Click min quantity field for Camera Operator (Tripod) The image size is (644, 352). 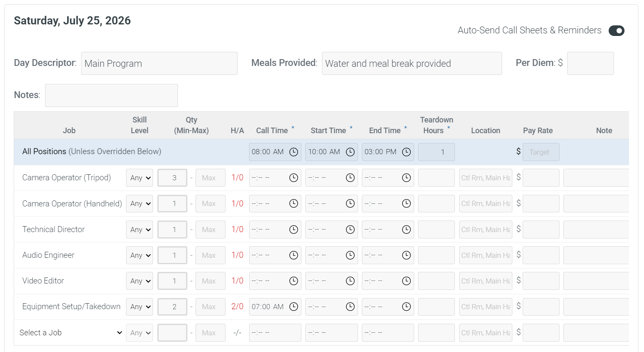click(172, 178)
